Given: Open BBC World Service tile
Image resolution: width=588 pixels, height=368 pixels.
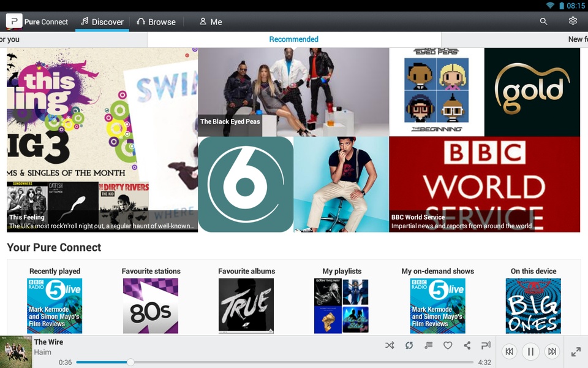Looking at the screenshot, I should [x=484, y=185].
